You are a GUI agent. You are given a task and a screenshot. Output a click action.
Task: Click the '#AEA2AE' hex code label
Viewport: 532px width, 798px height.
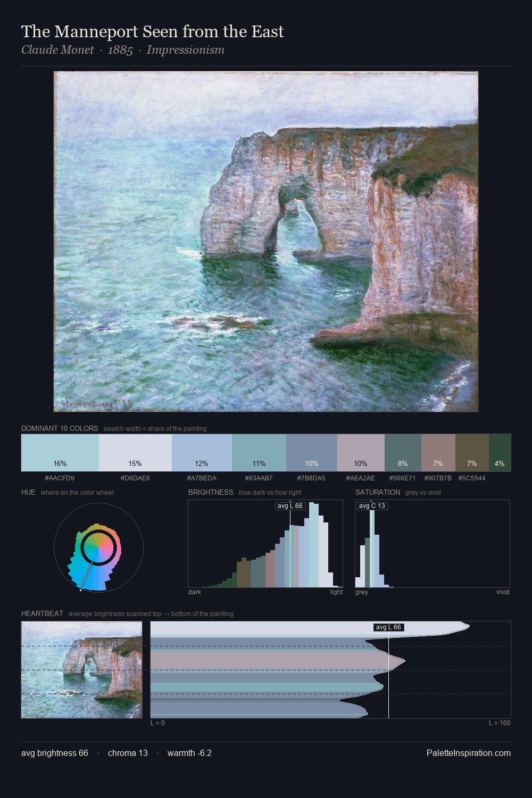click(360, 478)
